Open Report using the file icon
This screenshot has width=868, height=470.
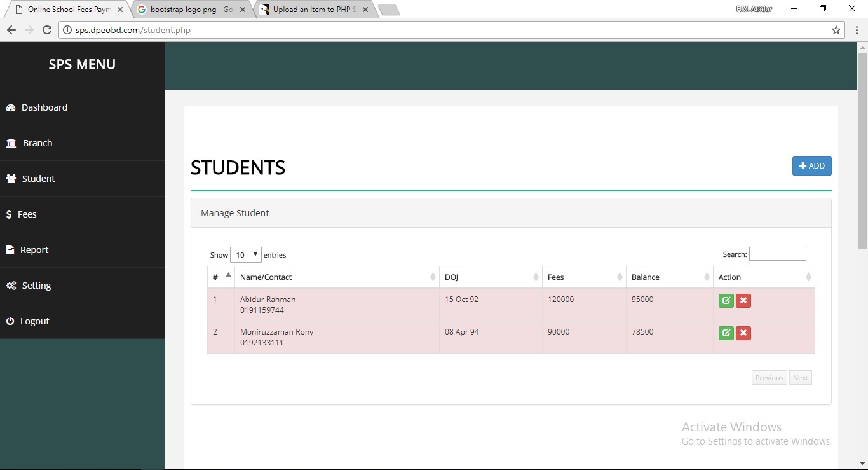[x=10, y=249]
